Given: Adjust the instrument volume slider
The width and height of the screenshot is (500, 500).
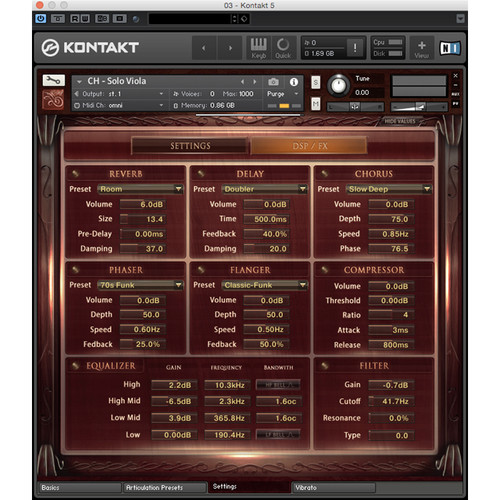Looking at the screenshot, I should 419,107.
